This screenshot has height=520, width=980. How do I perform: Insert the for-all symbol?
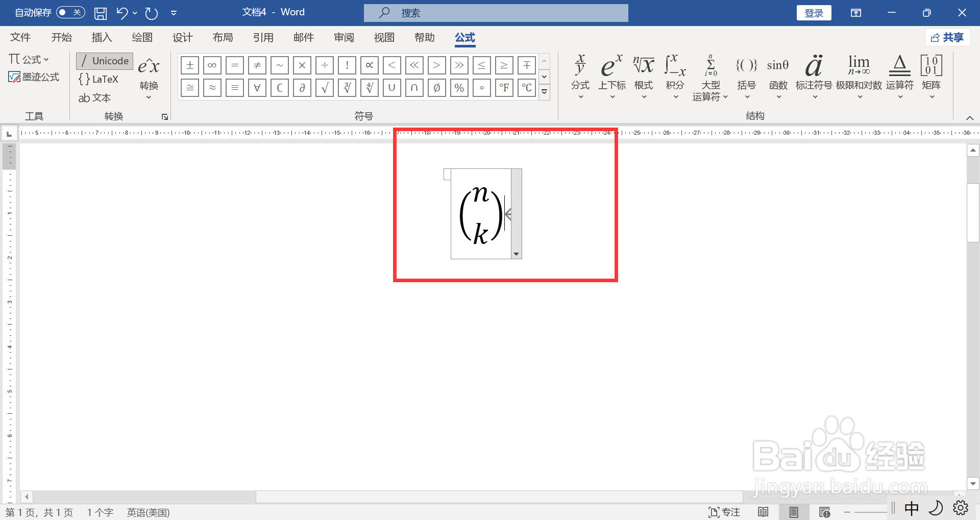[x=257, y=88]
